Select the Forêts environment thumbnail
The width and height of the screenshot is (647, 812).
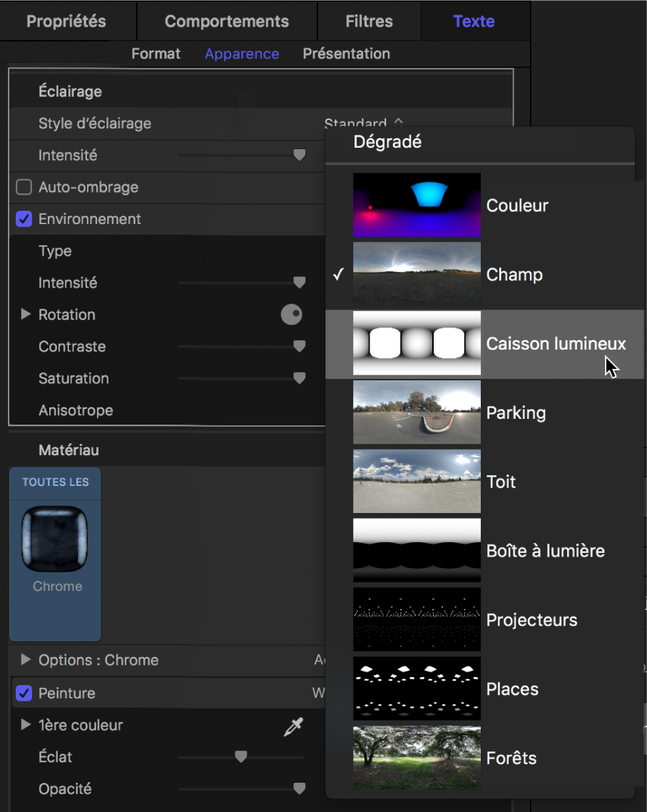(417, 758)
